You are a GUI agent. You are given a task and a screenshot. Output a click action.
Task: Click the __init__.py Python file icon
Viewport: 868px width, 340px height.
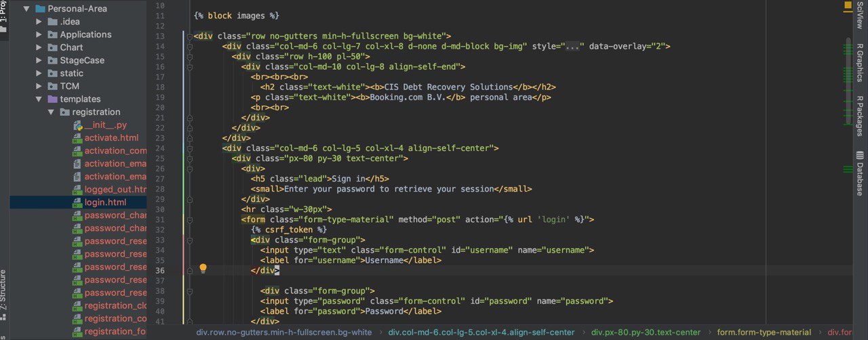[x=77, y=125]
